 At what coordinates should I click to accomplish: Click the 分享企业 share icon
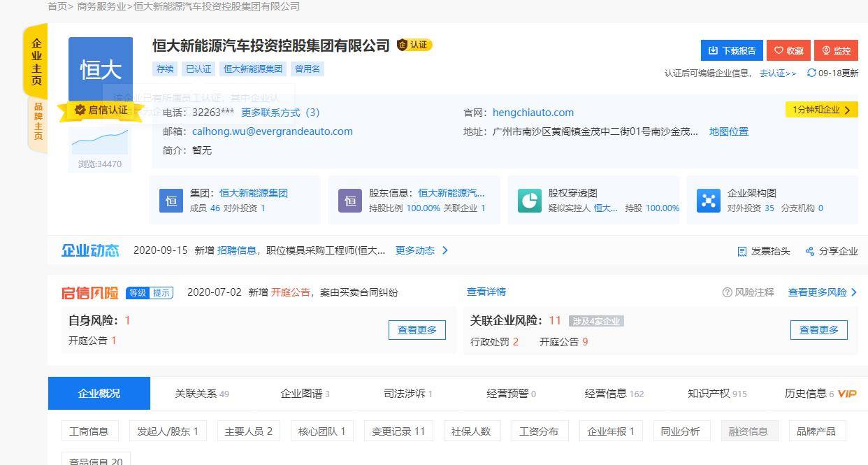click(x=808, y=250)
